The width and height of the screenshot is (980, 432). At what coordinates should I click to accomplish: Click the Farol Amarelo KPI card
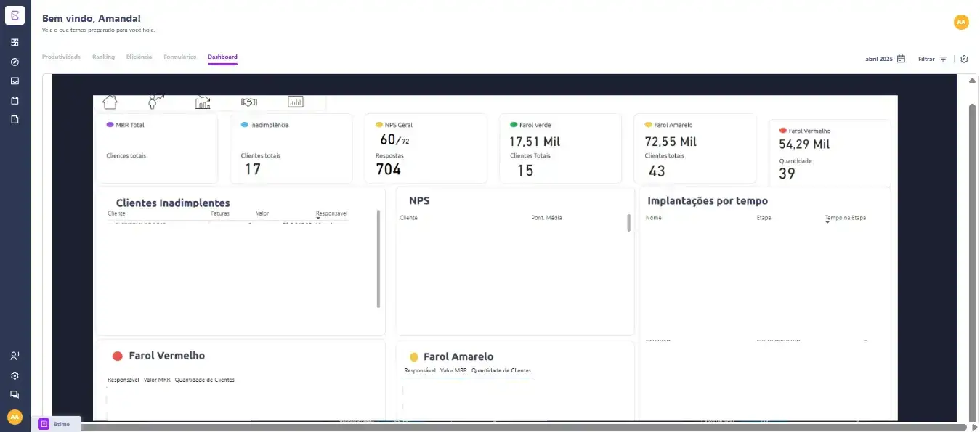coord(694,148)
